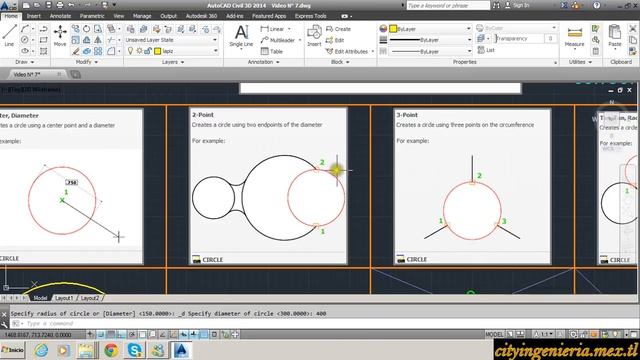Open the Unsaved Layer State dropdown
This screenshot has height=360, width=640.
[171, 40]
